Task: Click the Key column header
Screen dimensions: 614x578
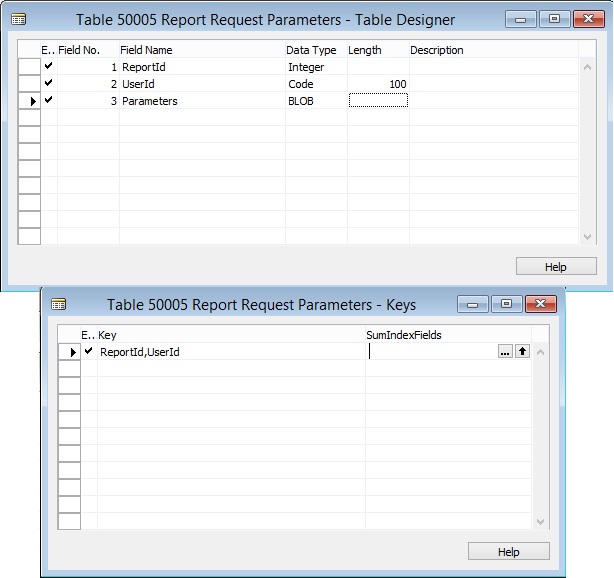Action: [231, 335]
